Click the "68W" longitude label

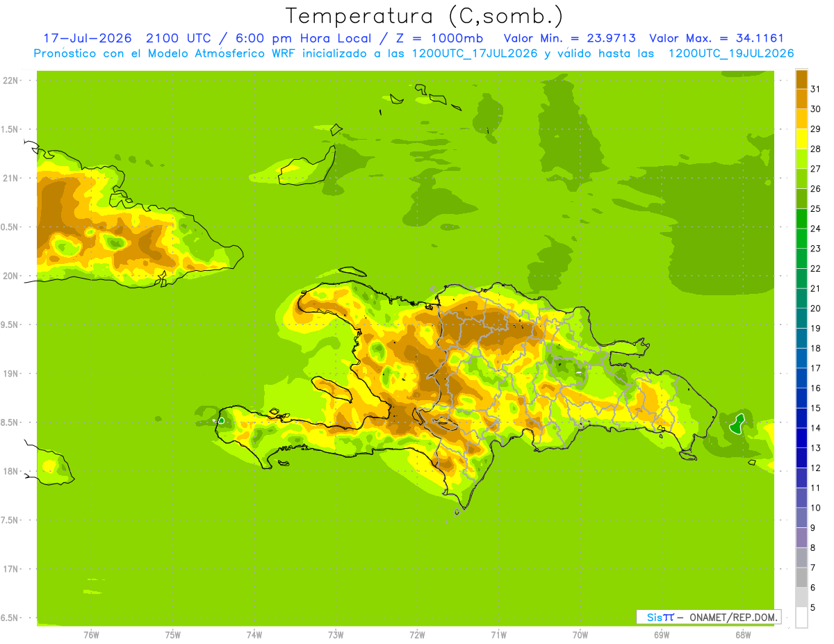(743, 635)
